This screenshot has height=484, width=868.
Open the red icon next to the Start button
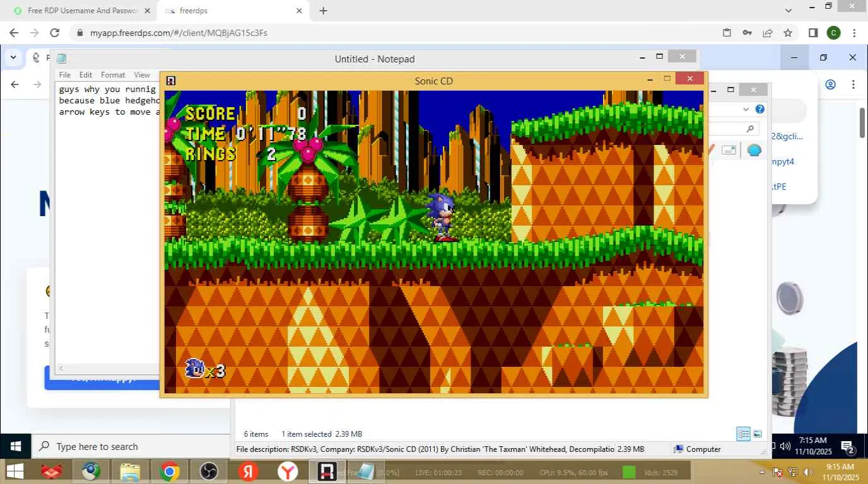coord(51,471)
